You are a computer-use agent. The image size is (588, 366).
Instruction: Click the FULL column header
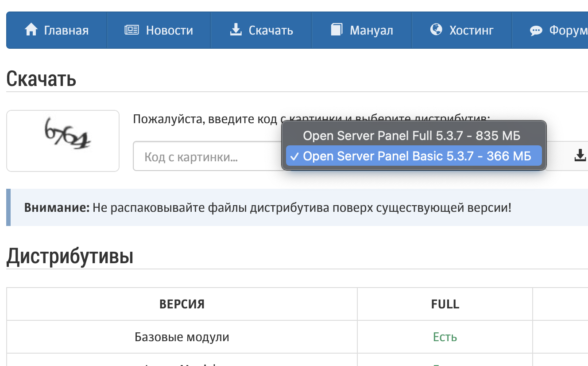tap(445, 304)
